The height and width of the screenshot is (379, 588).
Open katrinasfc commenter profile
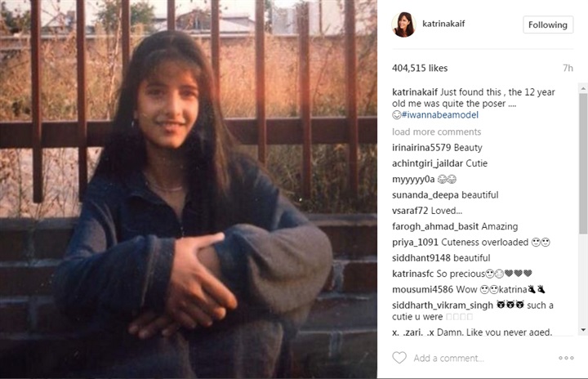point(412,274)
